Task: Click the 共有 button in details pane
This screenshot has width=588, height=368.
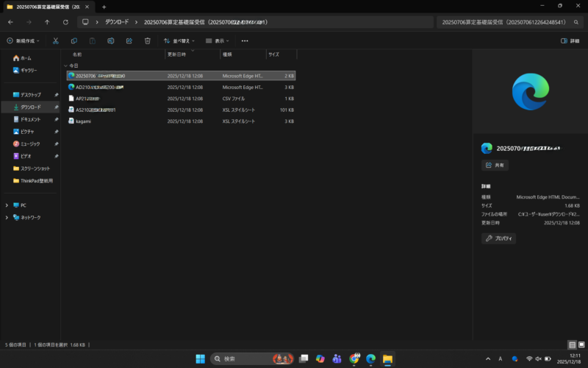Action: coord(495,166)
